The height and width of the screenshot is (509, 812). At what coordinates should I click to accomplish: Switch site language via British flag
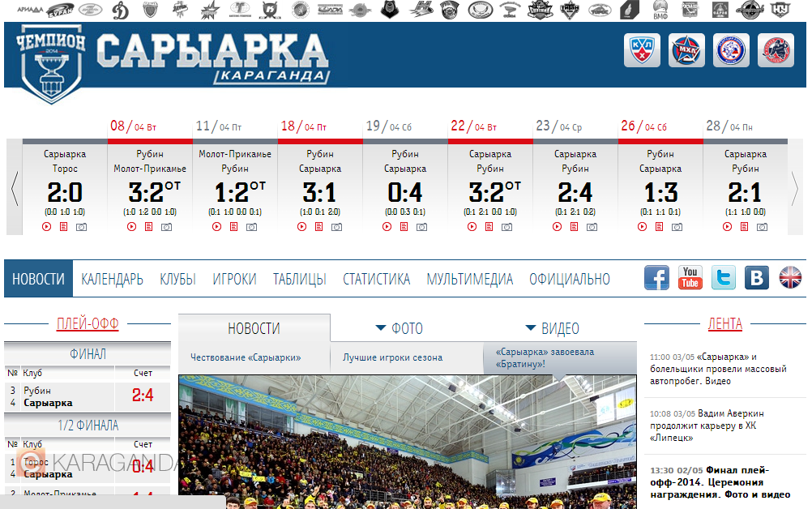[790, 278]
